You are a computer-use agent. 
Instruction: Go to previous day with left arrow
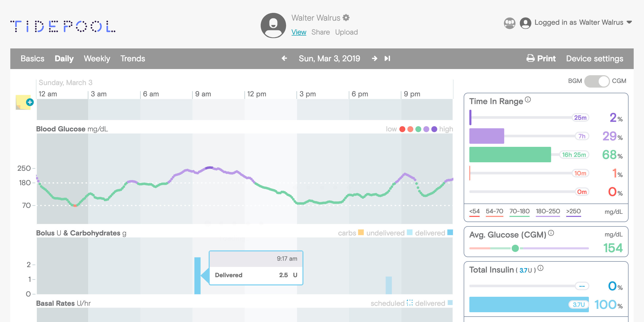pos(284,58)
